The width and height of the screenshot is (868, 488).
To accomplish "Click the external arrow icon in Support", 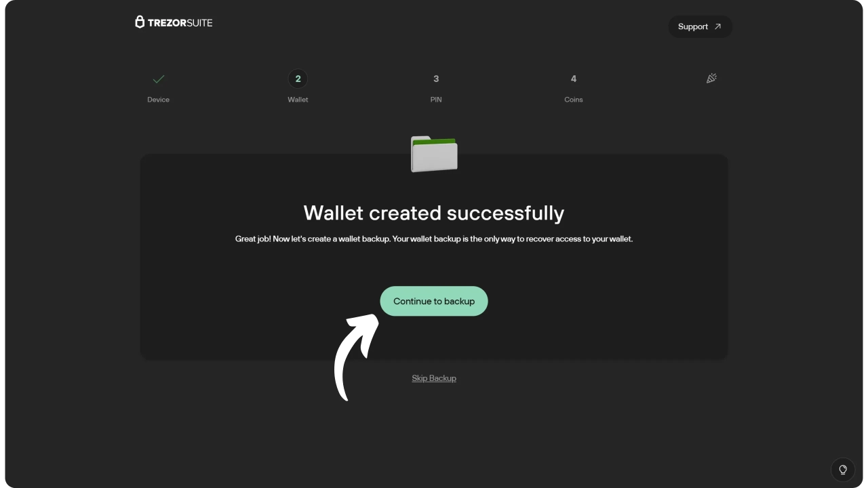I will 717,26.
